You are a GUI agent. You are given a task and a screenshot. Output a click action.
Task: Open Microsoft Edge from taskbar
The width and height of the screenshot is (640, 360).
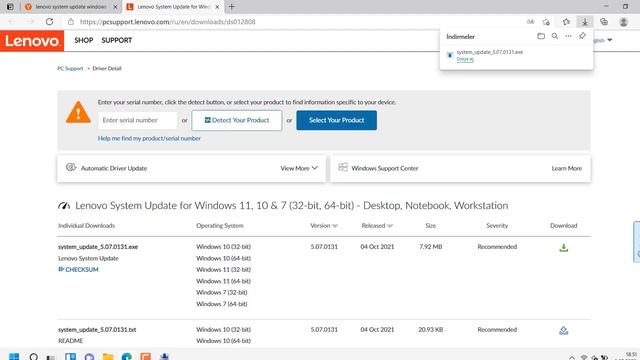(x=127, y=356)
